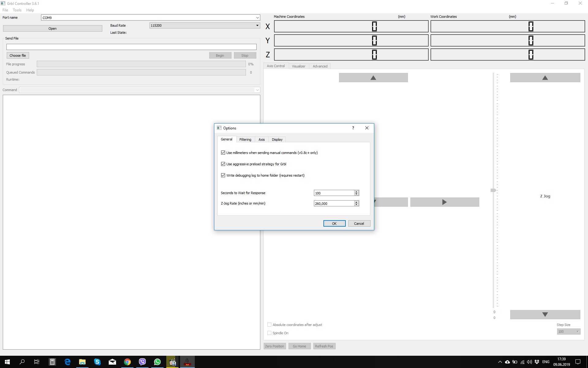Screen dimensions: 588x368
Task: Disable Write debugging log to home folder
Action: coord(223,175)
